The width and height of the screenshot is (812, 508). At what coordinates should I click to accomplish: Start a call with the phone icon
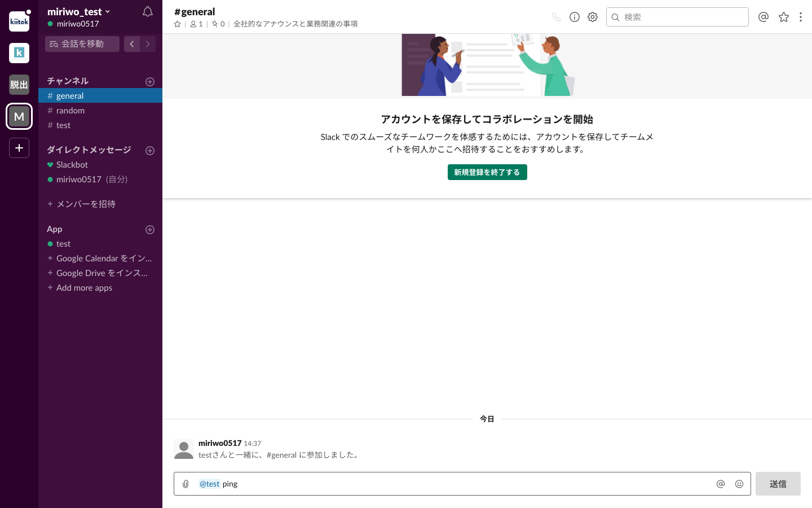pos(557,17)
